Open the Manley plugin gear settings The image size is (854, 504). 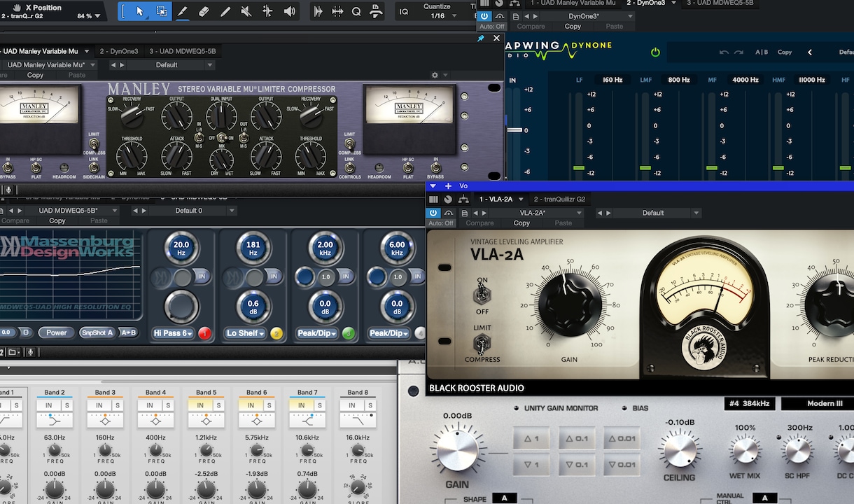click(x=435, y=75)
